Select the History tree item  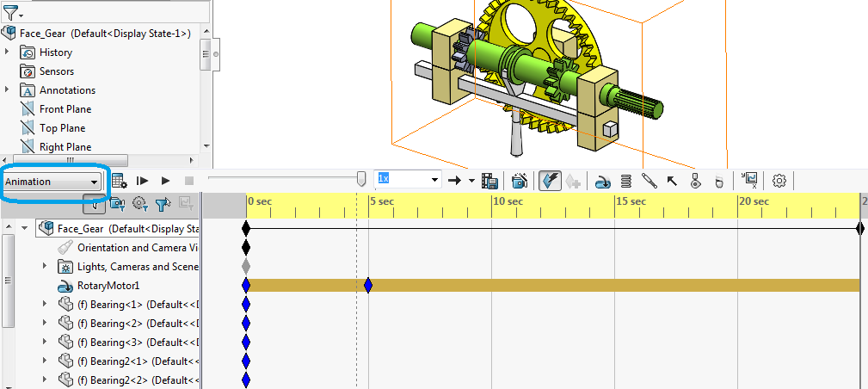pos(56,52)
